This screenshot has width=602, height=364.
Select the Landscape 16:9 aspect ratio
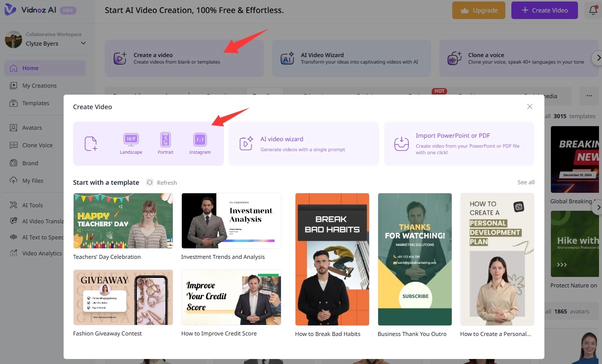[131, 143]
